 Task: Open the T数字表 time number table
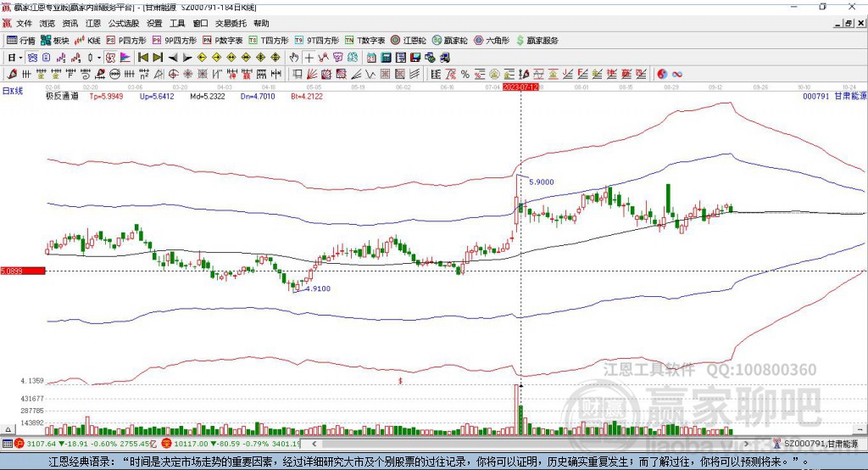tap(364, 41)
